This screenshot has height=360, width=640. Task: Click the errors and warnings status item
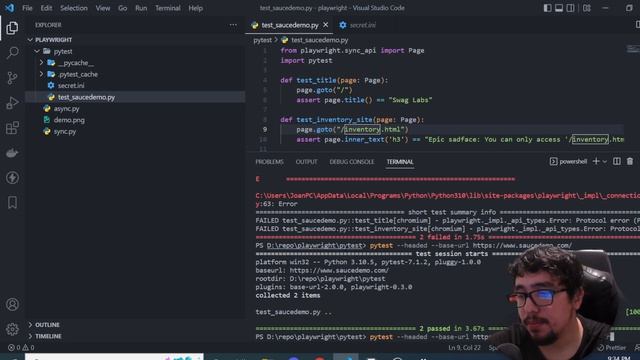tap(21, 348)
